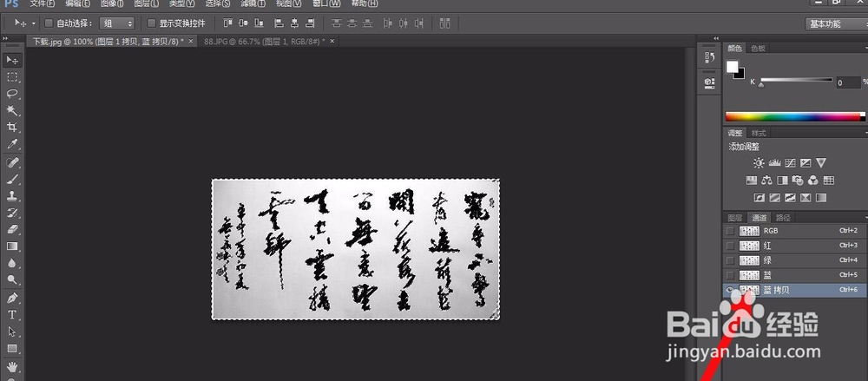Select the Crop tool
The height and width of the screenshot is (381, 868).
[12, 128]
